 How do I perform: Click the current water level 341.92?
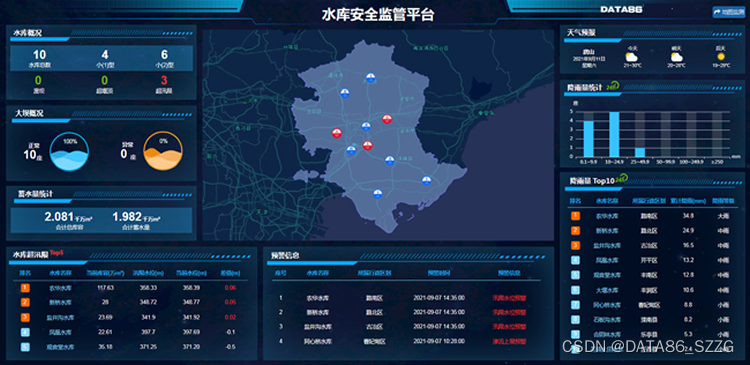191,317
